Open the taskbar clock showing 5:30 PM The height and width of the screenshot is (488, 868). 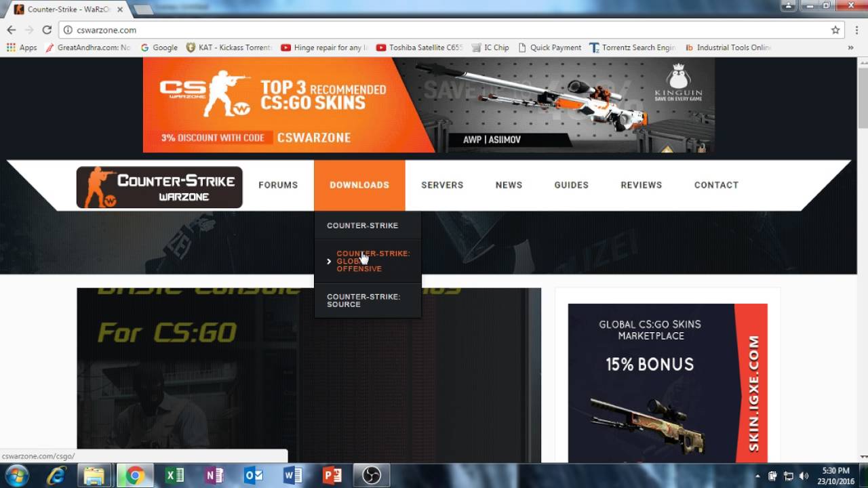(835, 476)
